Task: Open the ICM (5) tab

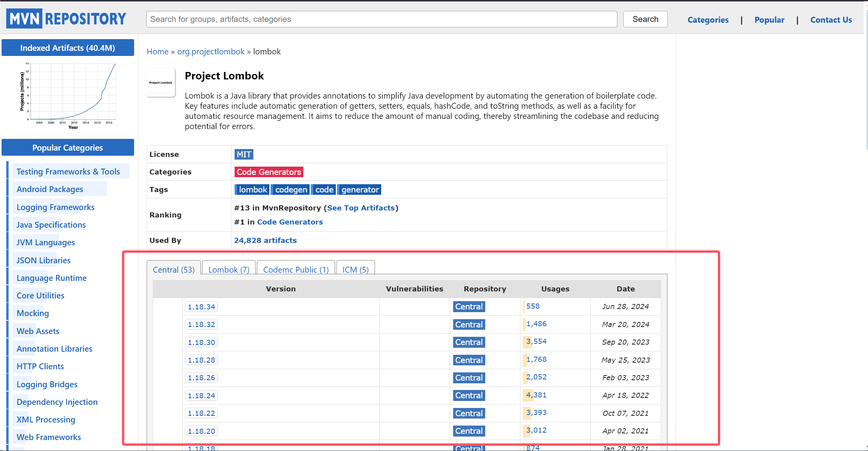Action: [x=355, y=270]
